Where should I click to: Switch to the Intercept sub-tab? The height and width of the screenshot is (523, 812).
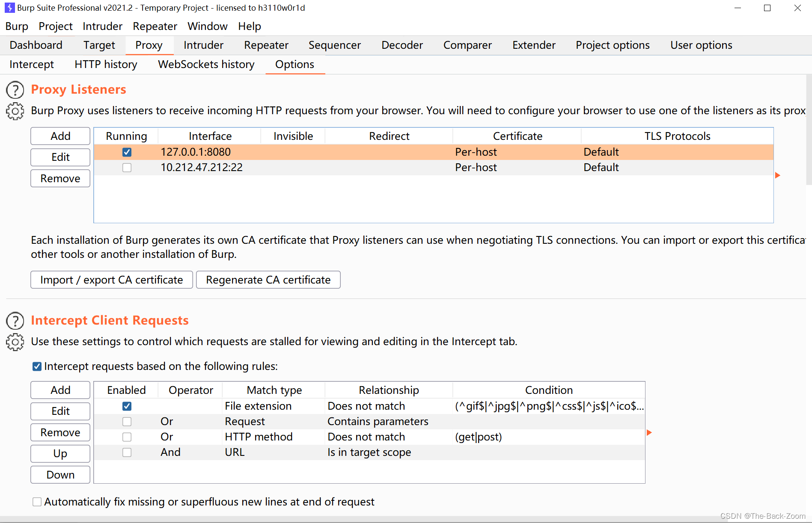click(32, 65)
